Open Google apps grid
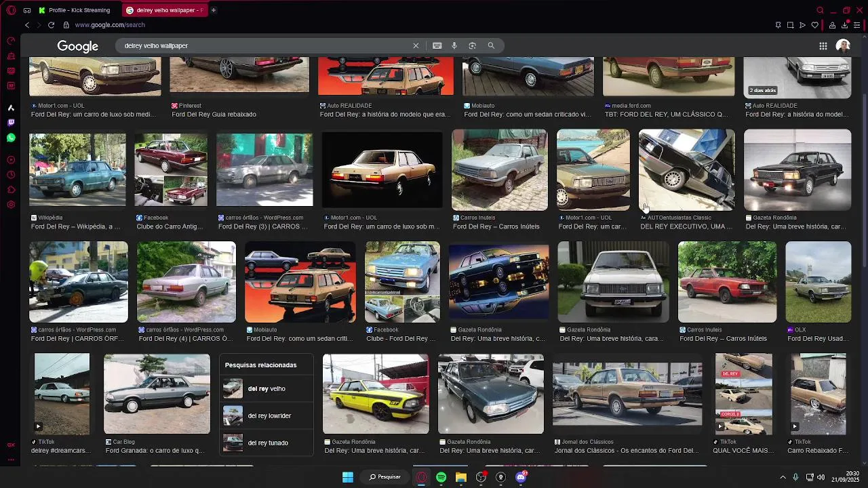The image size is (868, 488). 823,46
